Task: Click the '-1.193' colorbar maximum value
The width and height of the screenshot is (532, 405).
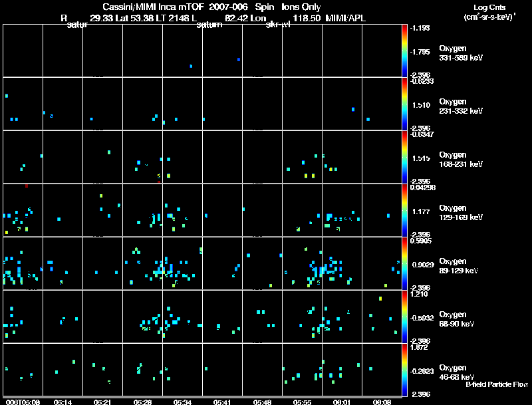Action: coord(420,28)
